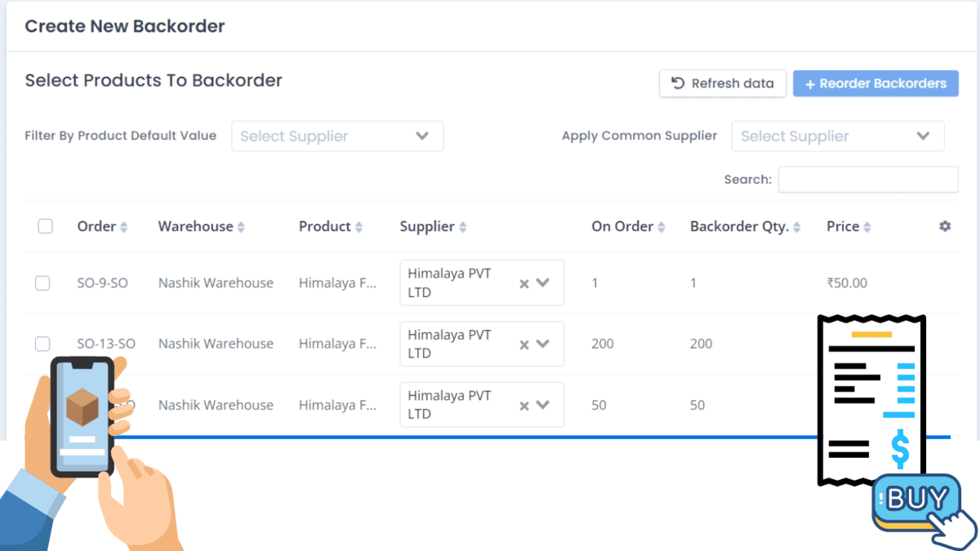The height and width of the screenshot is (551, 980).
Task: Clear supplier selection for order SO-13-SO
Action: 523,344
